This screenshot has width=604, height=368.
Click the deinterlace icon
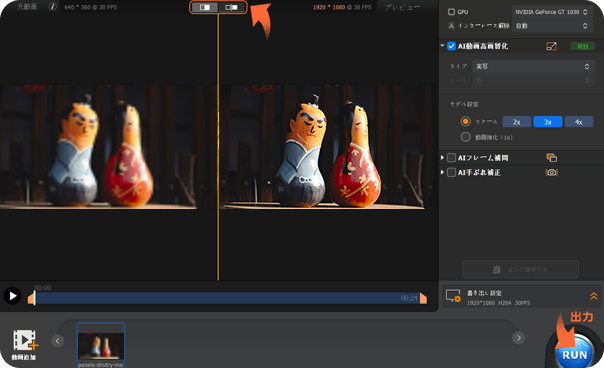tap(451, 26)
